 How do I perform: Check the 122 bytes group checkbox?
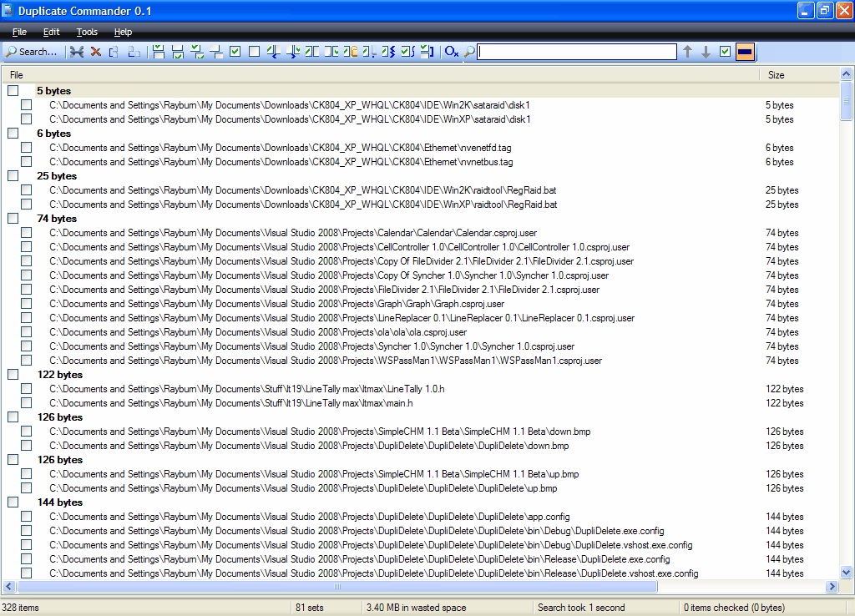[x=13, y=375]
